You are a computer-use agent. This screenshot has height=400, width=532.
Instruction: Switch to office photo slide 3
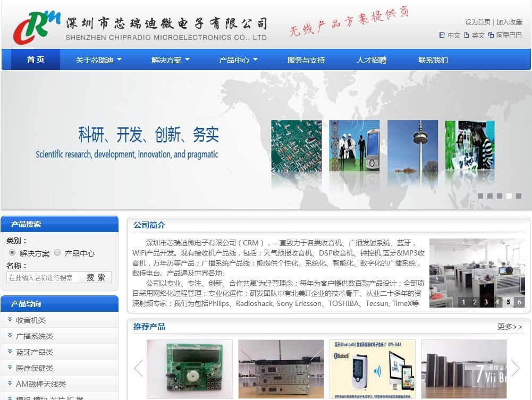pos(486,302)
